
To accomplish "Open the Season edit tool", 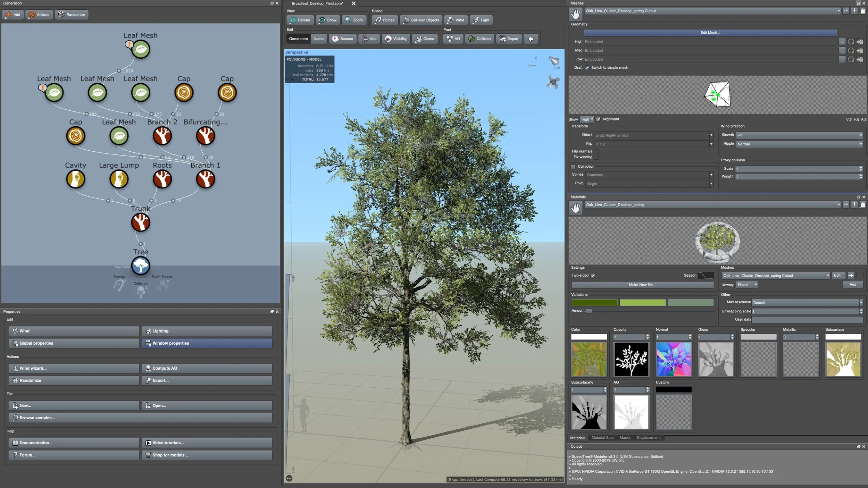I will pos(343,39).
